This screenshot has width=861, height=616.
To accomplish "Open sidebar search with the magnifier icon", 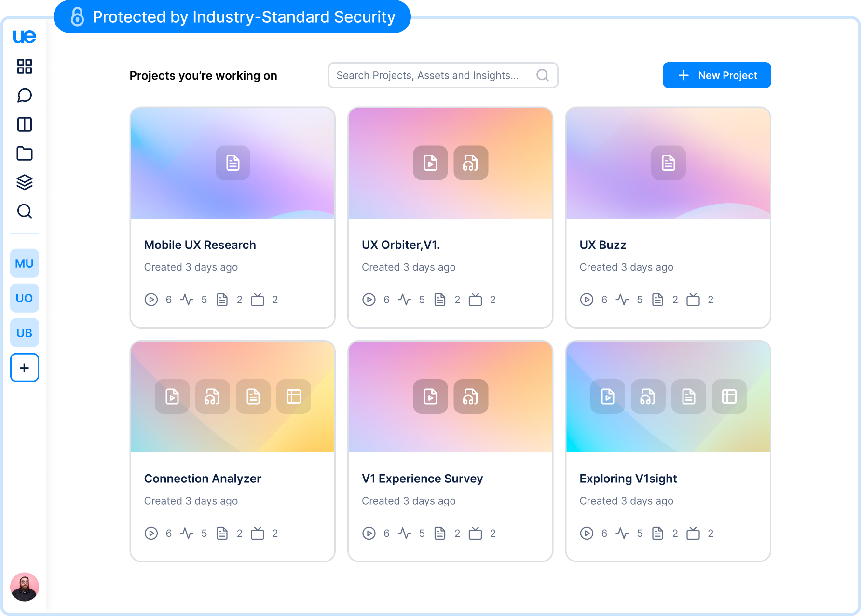I will [25, 212].
